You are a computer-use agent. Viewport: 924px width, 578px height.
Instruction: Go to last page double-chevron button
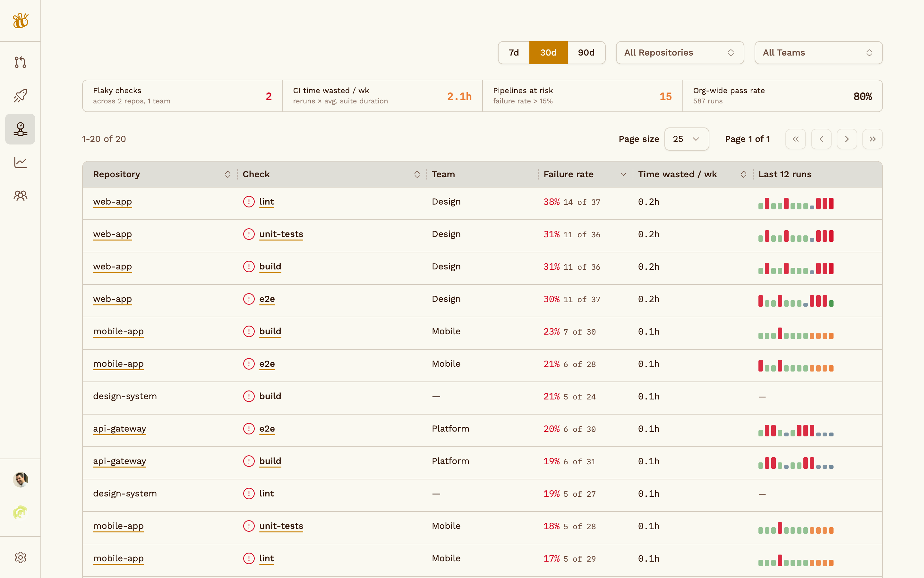pyautogui.click(x=872, y=139)
